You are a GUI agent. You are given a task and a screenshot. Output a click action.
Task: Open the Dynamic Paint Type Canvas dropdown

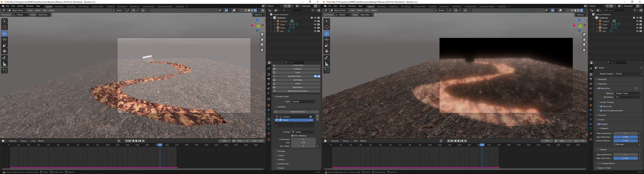[304, 102]
